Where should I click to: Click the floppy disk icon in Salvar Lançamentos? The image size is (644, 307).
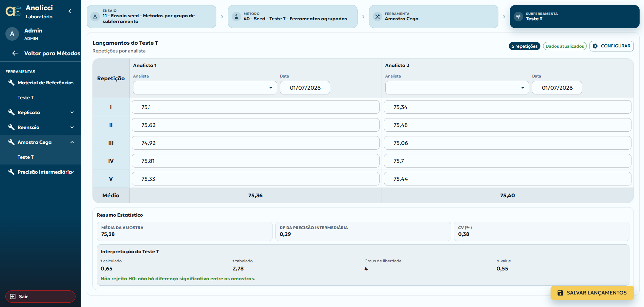(x=560, y=293)
